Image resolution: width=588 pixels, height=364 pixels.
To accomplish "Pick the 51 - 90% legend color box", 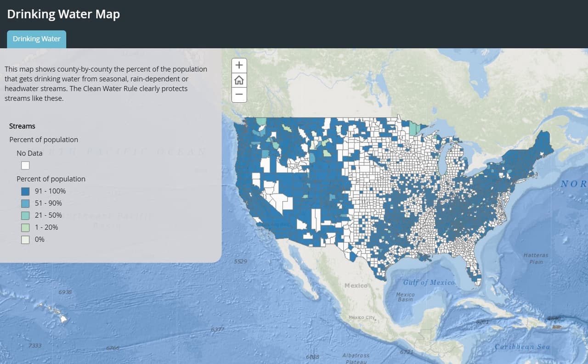I will [25, 203].
